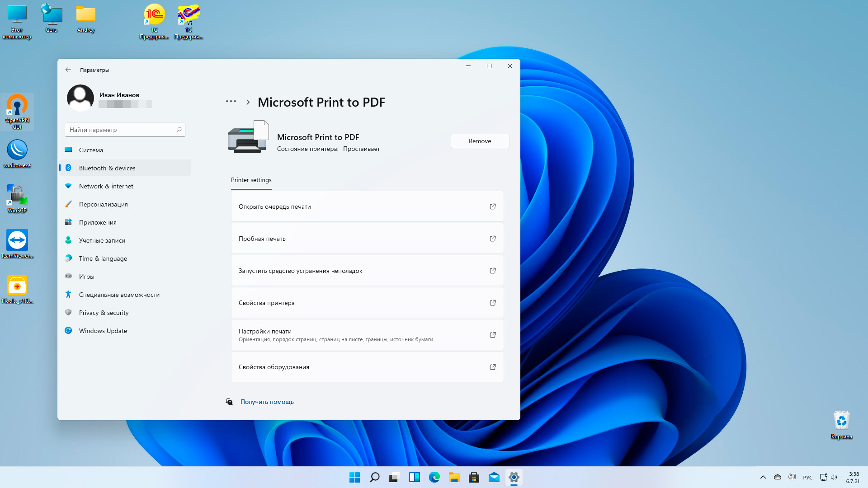Click the back arrow in Settings header

(68, 70)
